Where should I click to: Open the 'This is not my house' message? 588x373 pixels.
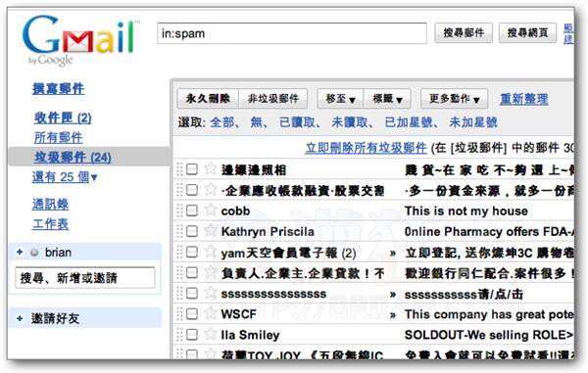(x=466, y=210)
